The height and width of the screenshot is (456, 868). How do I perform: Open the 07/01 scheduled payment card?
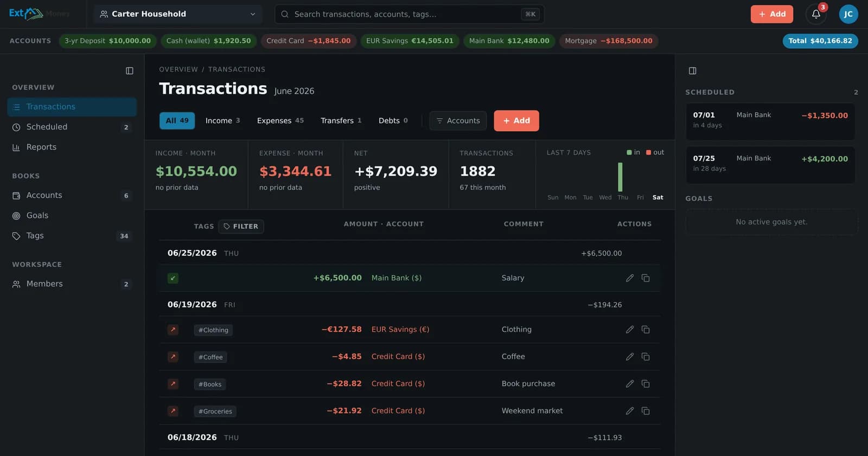click(x=770, y=121)
